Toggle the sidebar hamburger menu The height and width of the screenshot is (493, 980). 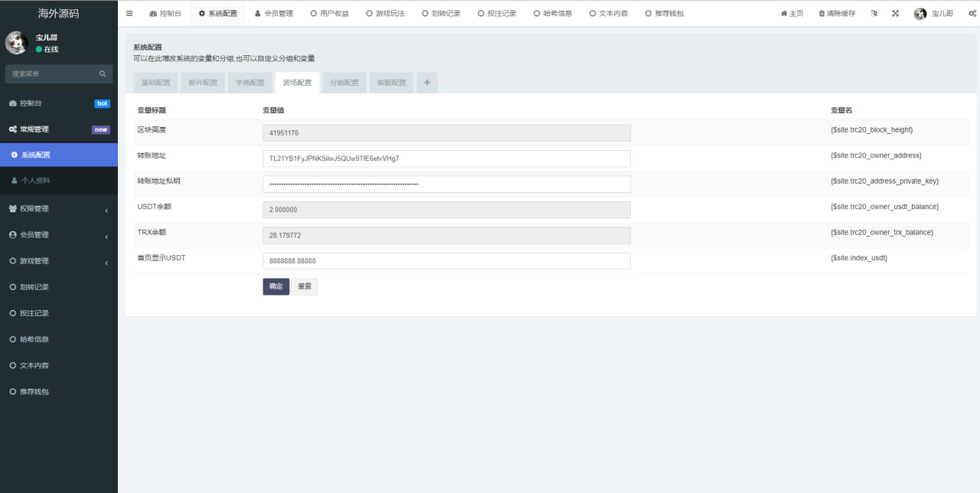129,14
